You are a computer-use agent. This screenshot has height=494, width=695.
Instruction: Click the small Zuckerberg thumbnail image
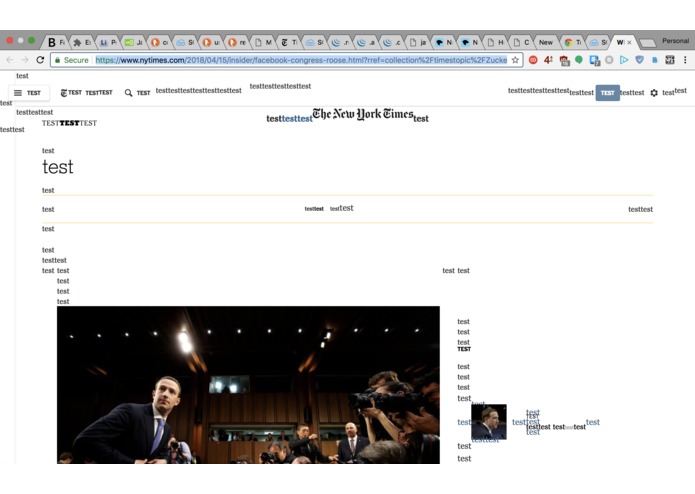point(488,421)
